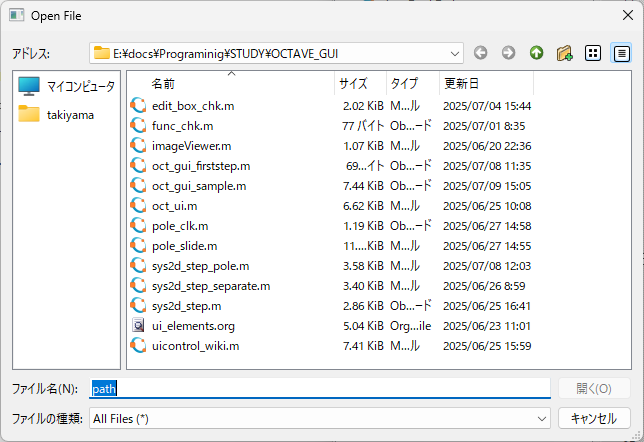This screenshot has height=442, width=644.
Task: Click the Octave icon of sys2d_step.m
Action: 138,306
